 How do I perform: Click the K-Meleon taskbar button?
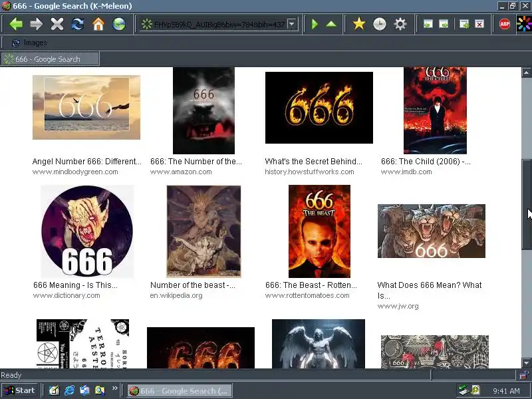pos(180,390)
